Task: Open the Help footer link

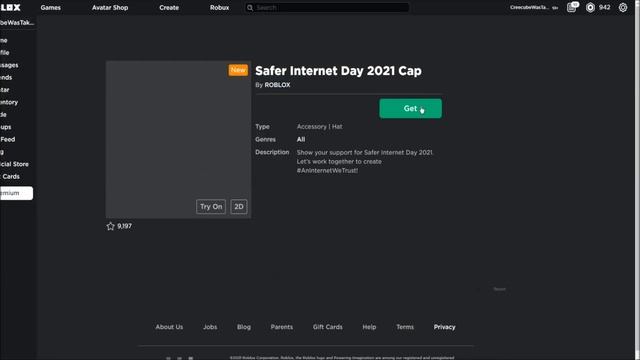Action: point(369,327)
